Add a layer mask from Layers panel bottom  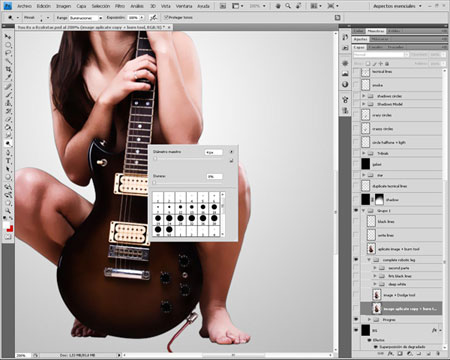pyautogui.click(x=400, y=353)
